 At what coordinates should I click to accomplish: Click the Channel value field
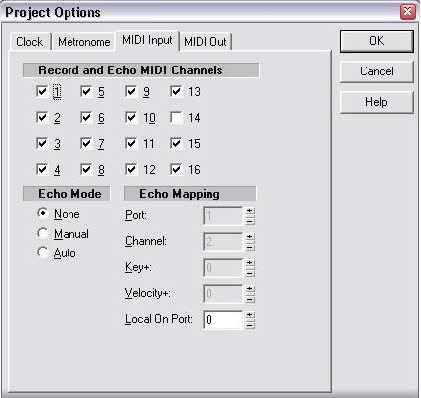tap(223, 242)
